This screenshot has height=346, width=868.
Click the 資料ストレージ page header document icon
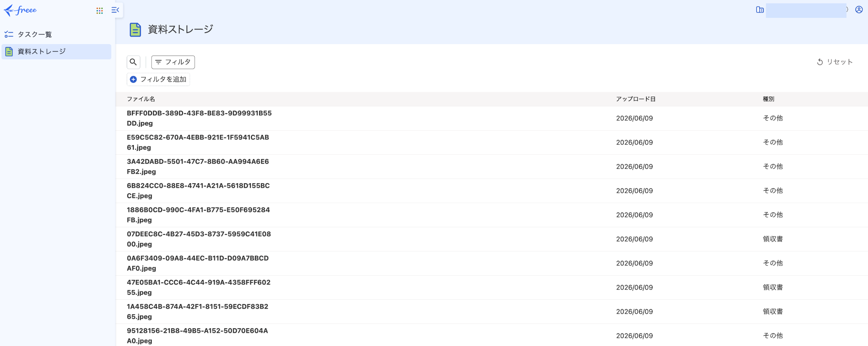click(x=135, y=30)
